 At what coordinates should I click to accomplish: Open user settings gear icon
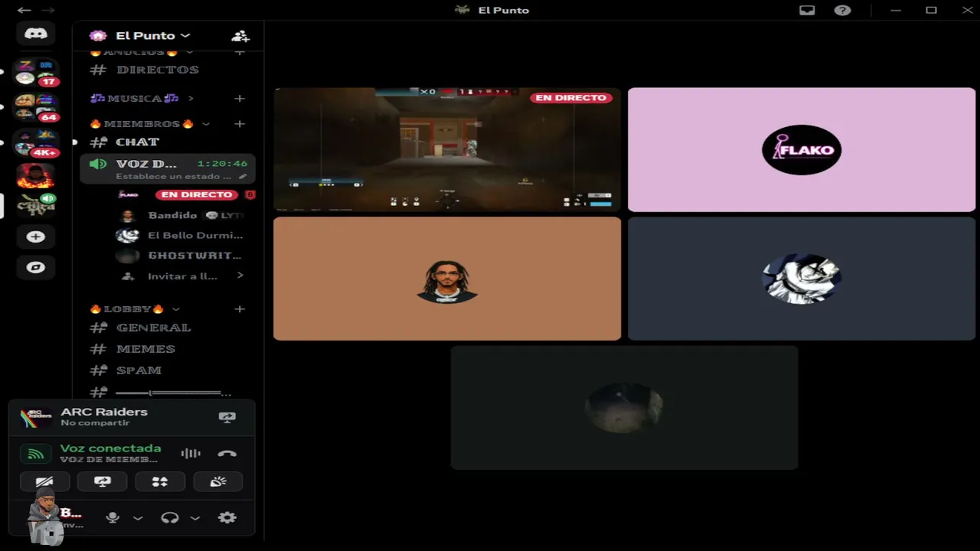227,517
